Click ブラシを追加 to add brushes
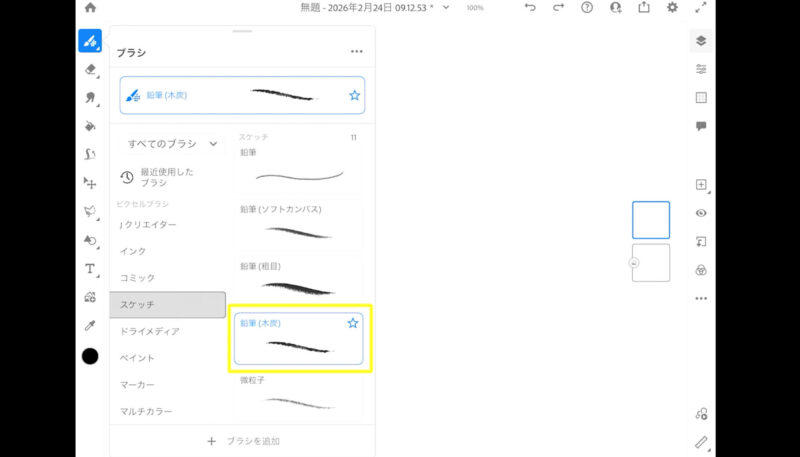This screenshot has height=457, width=800. 243,441
